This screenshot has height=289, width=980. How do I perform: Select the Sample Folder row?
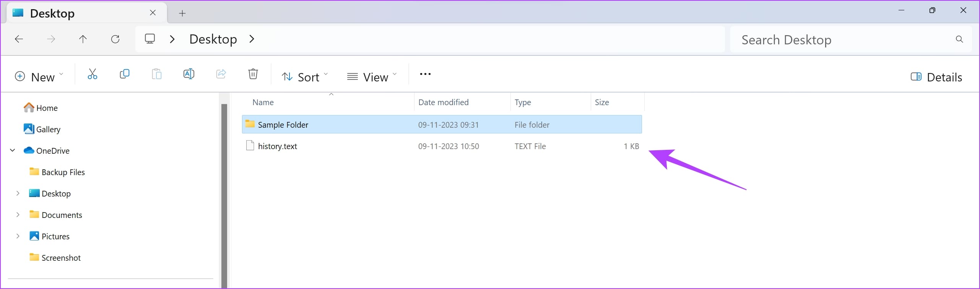(x=442, y=124)
